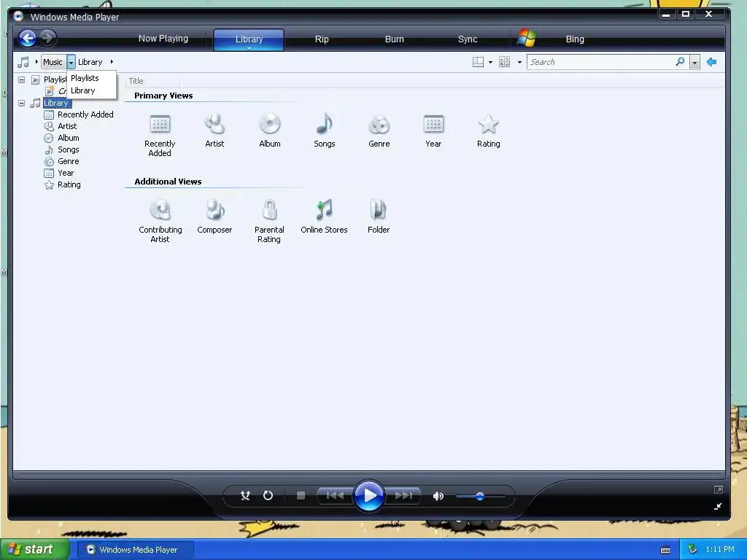Open the search box dropdown arrow
The image size is (747, 560).
694,62
